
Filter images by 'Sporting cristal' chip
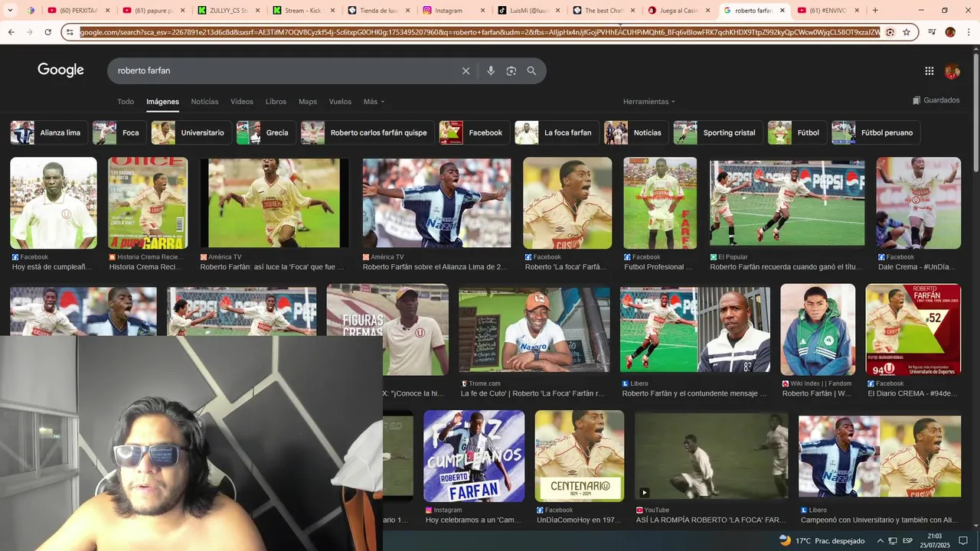click(717, 132)
